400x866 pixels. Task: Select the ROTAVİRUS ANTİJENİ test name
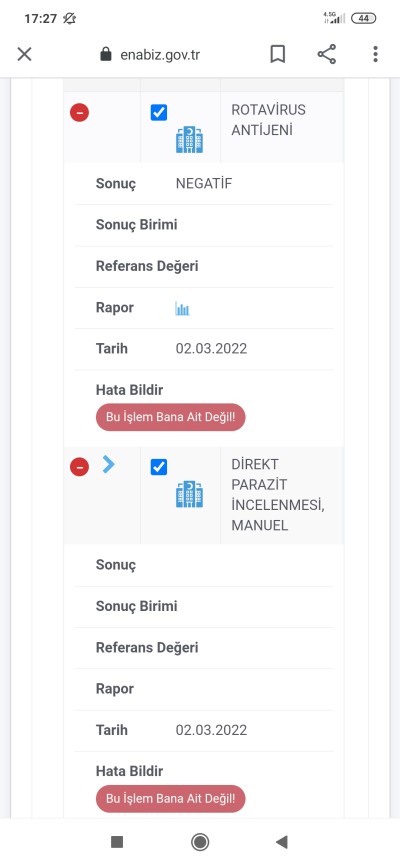[x=268, y=120]
